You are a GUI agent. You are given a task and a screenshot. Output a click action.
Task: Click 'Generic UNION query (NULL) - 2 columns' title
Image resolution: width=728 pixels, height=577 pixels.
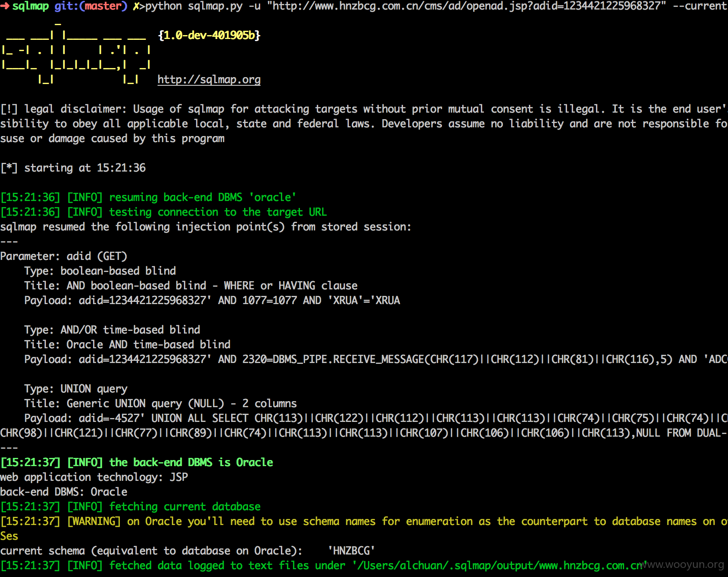[x=182, y=403]
